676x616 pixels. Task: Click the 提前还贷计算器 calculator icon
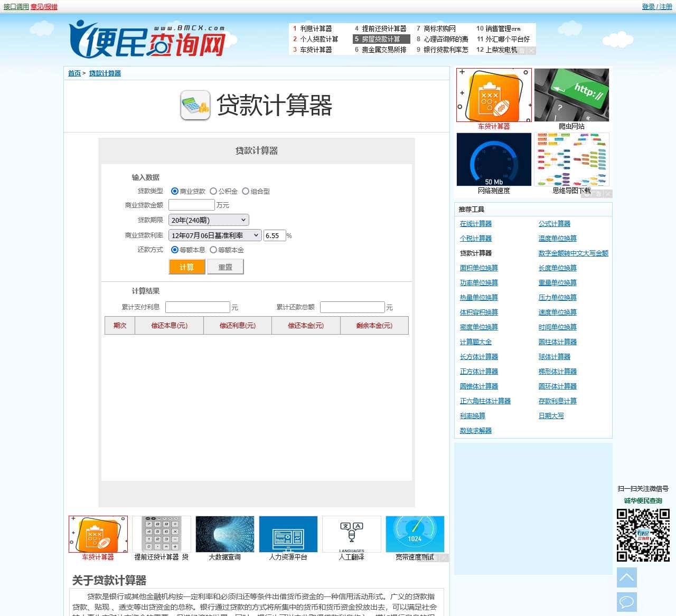coord(162,534)
